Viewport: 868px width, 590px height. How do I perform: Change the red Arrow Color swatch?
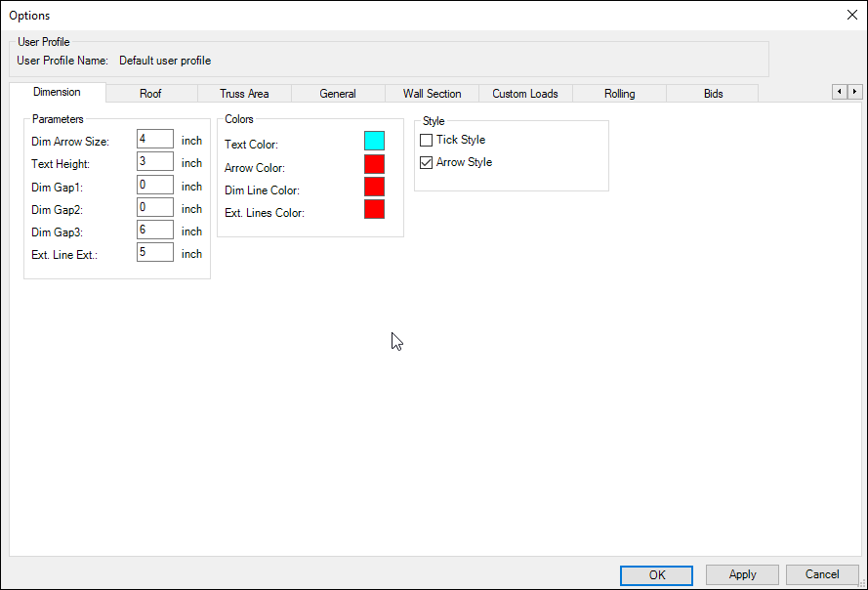(x=374, y=164)
